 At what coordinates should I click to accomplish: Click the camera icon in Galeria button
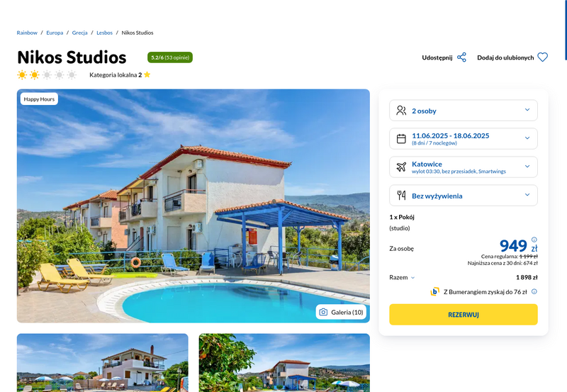coord(323,312)
